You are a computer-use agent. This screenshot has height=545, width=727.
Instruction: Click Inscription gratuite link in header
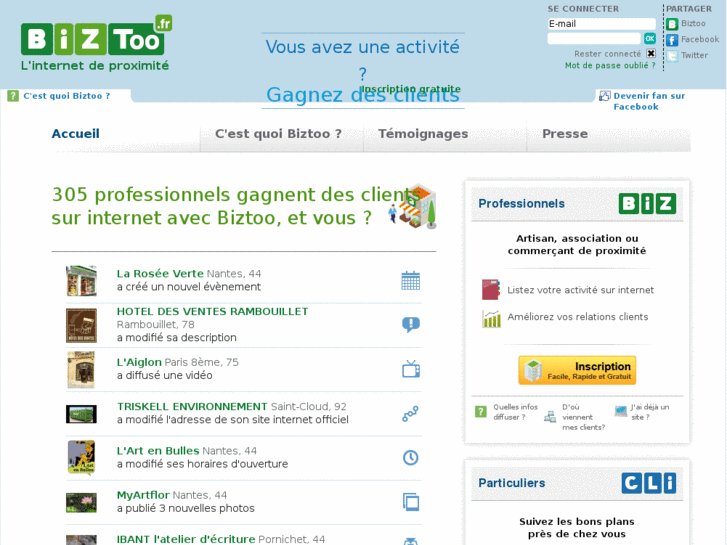(411, 89)
